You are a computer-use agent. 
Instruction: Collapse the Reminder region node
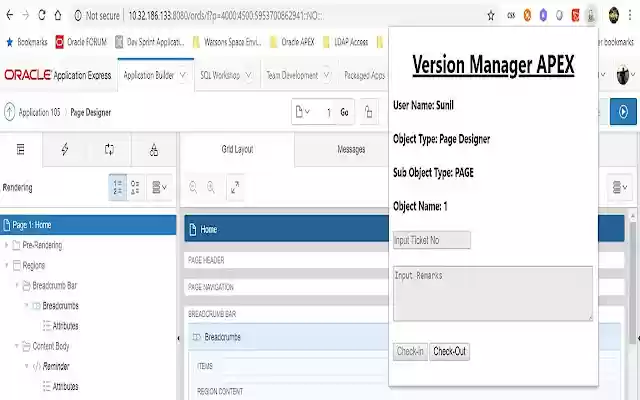27,366
